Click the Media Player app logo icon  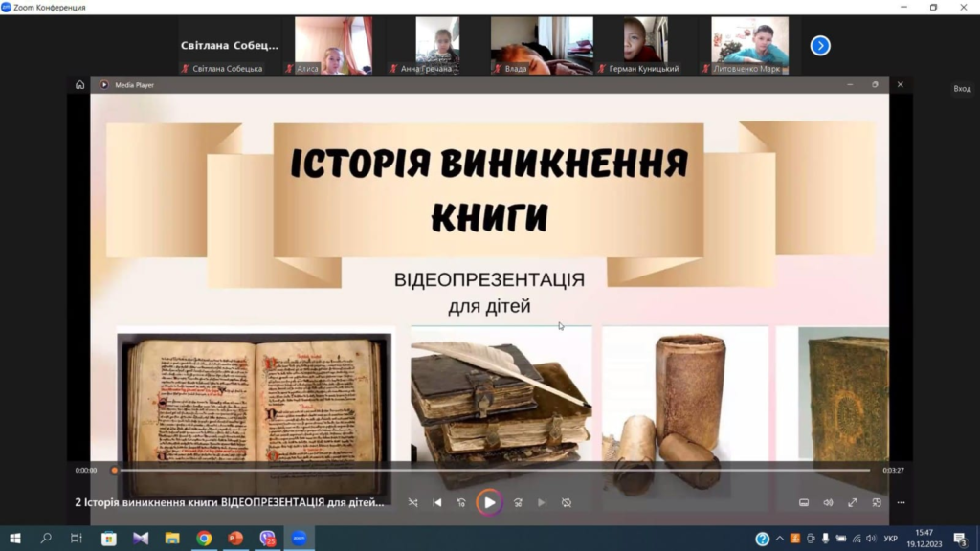[103, 85]
